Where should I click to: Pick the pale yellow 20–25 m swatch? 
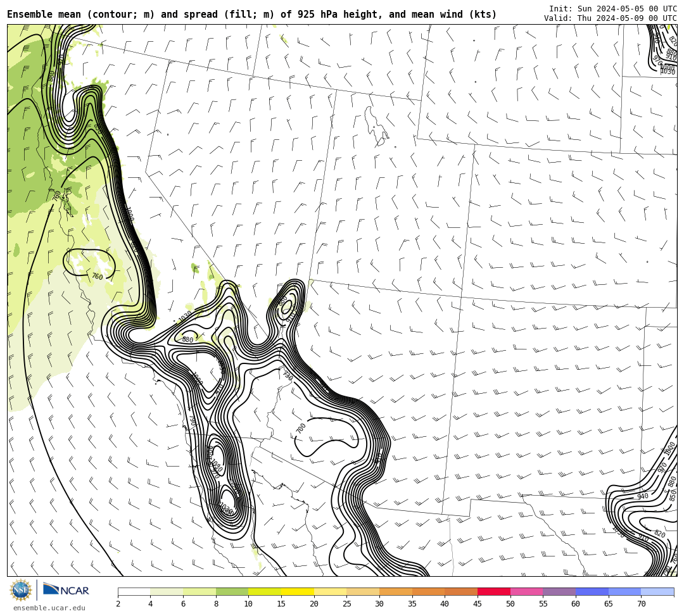pos(330,591)
